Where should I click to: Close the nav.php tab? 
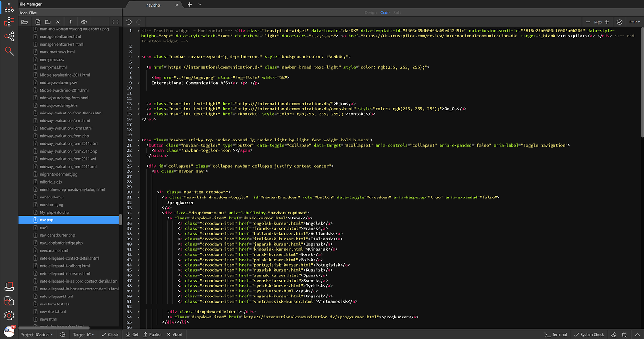tap(177, 5)
